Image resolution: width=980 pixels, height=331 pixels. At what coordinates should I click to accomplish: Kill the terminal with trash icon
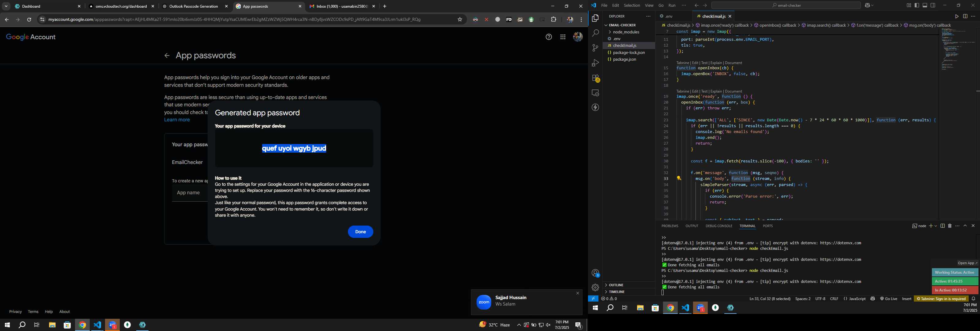[950, 226]
